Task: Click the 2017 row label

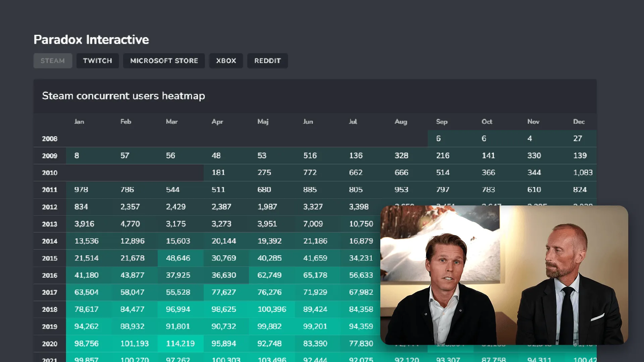Action: point(50,292)
